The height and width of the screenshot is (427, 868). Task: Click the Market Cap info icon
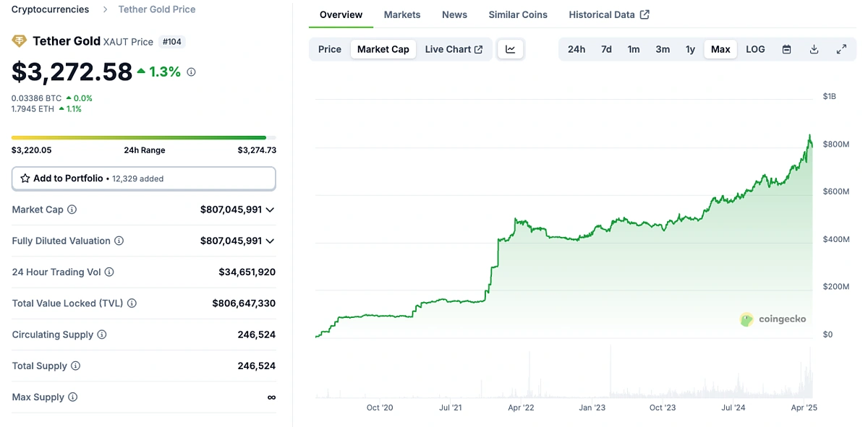point(72,210)
